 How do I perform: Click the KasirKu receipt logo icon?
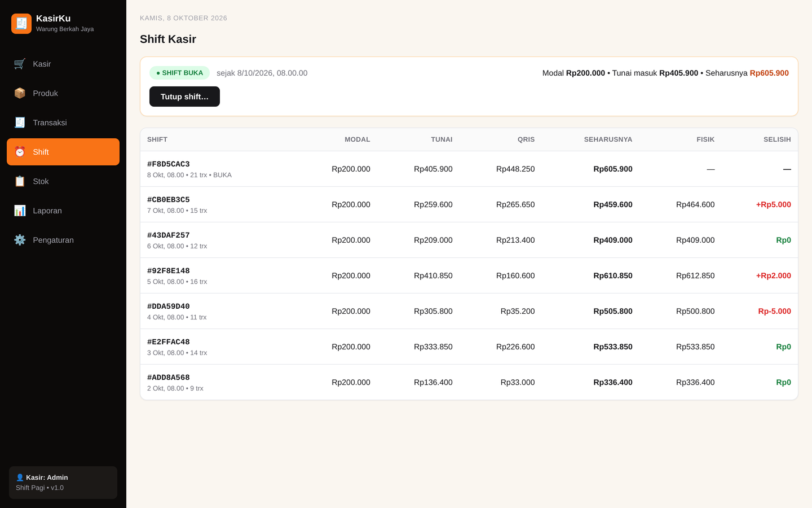pos(21,24)
